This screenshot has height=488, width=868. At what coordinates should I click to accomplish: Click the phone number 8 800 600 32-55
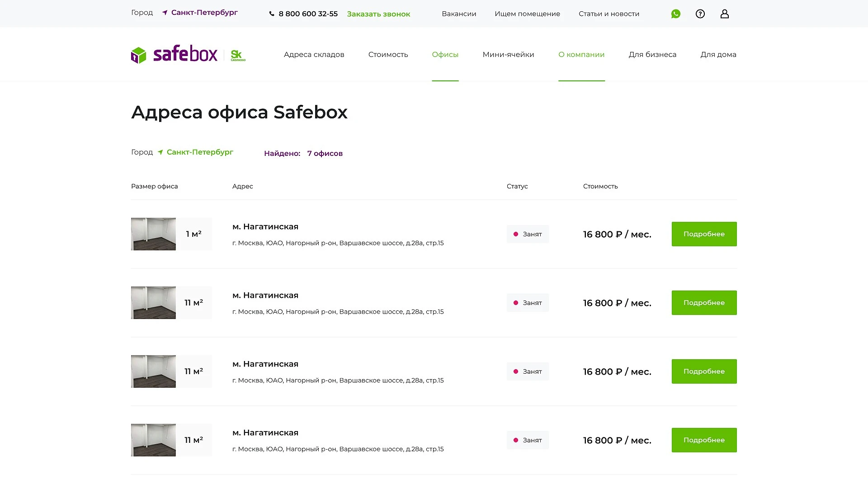coord(308,14)
